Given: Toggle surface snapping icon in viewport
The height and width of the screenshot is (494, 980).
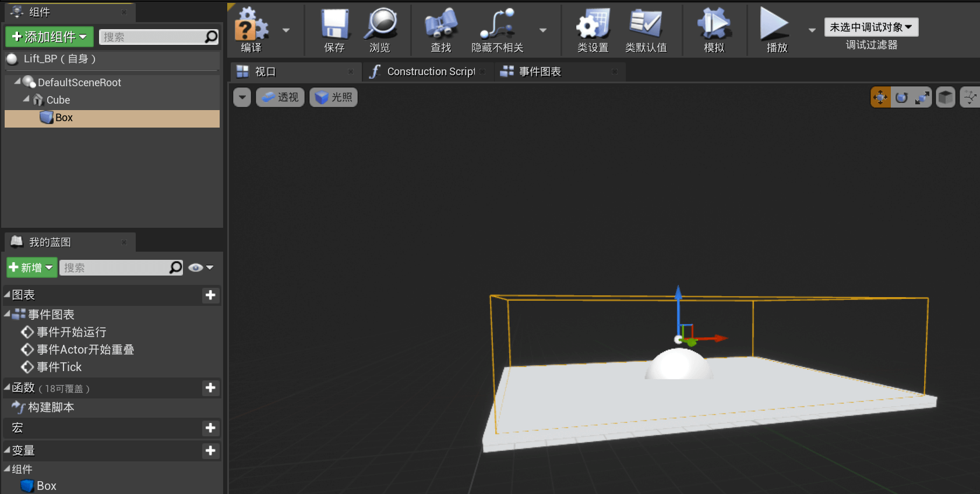Looking at the screenshot, I should tap(970, 97).
